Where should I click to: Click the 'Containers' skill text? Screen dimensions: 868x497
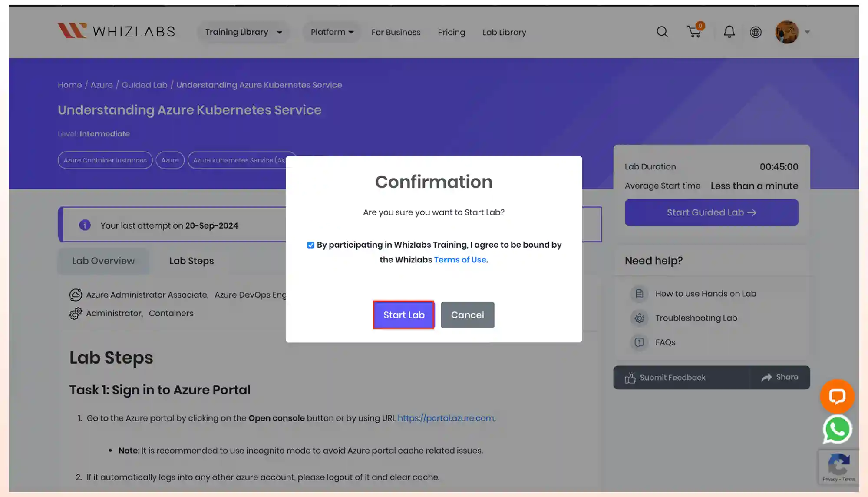(171, 313)
